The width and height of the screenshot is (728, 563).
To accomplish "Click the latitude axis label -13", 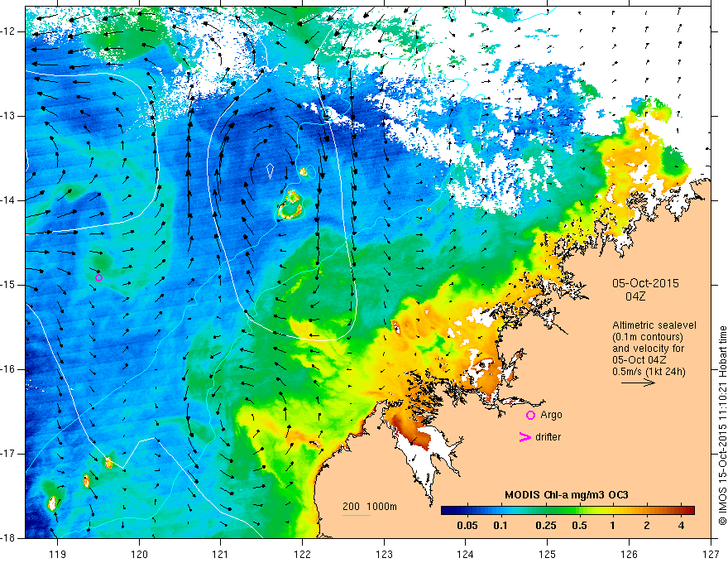I will pos(9,116).
